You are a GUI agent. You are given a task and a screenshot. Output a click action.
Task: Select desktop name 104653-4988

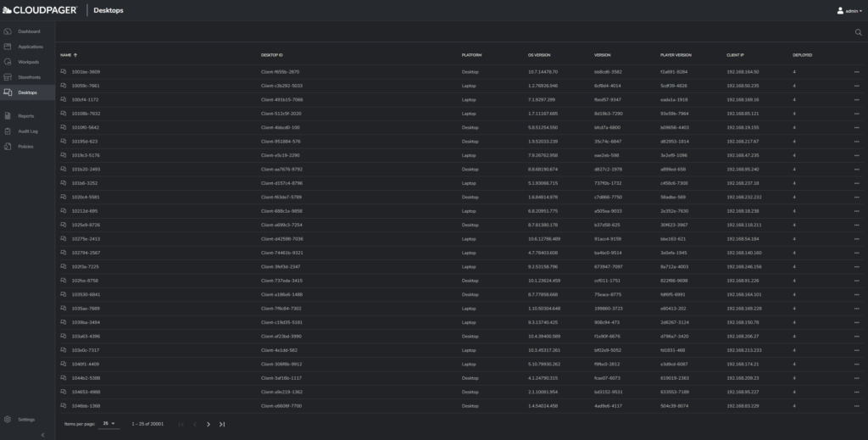pos(86,392)
